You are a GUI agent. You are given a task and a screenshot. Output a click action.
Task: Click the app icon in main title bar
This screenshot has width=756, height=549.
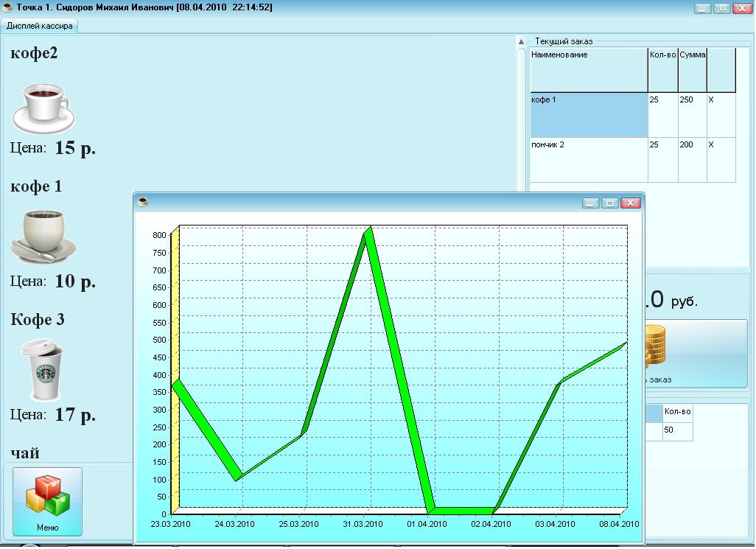(x=8, y=7)
